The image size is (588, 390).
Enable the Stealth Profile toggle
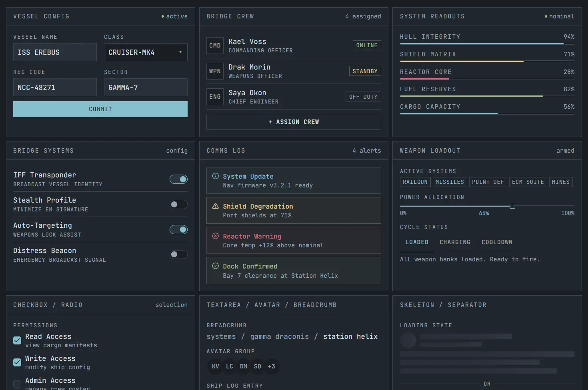tap(178, 204)
